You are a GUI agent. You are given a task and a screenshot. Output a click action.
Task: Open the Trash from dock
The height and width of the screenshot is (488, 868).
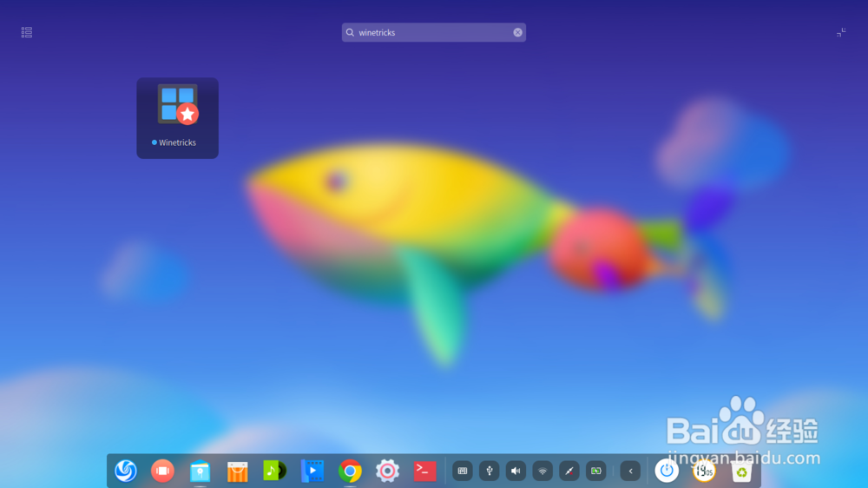point(741,472)
